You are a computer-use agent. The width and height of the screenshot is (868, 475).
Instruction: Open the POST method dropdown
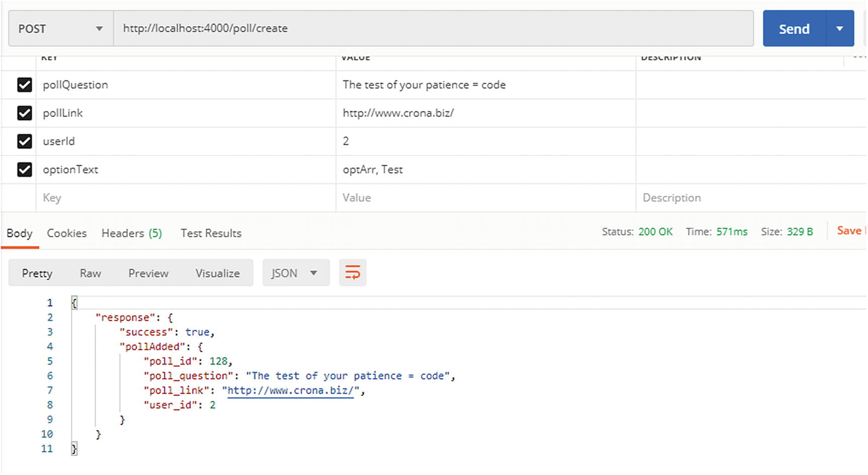click(60, 29)
